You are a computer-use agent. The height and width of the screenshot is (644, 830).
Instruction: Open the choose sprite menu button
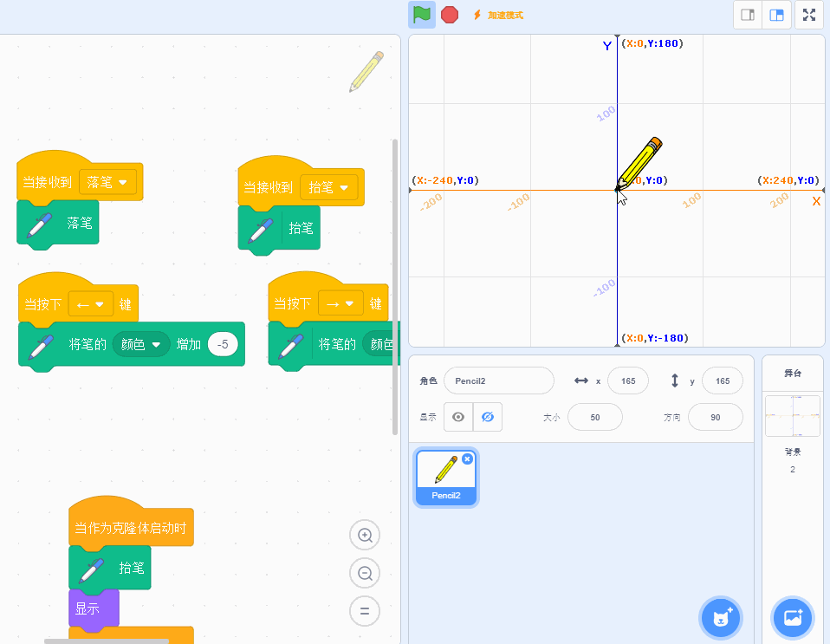pyautogui.click(x=722, y=618)
